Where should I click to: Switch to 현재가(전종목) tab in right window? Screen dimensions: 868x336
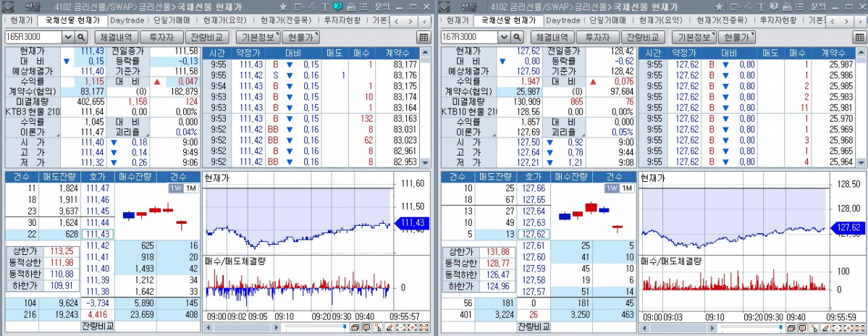721,20
